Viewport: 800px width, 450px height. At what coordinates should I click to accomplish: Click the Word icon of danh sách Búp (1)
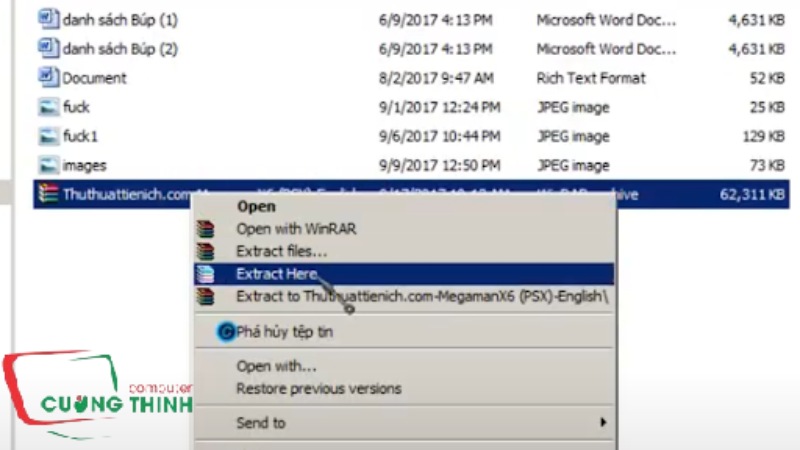(x=48, y=19)
